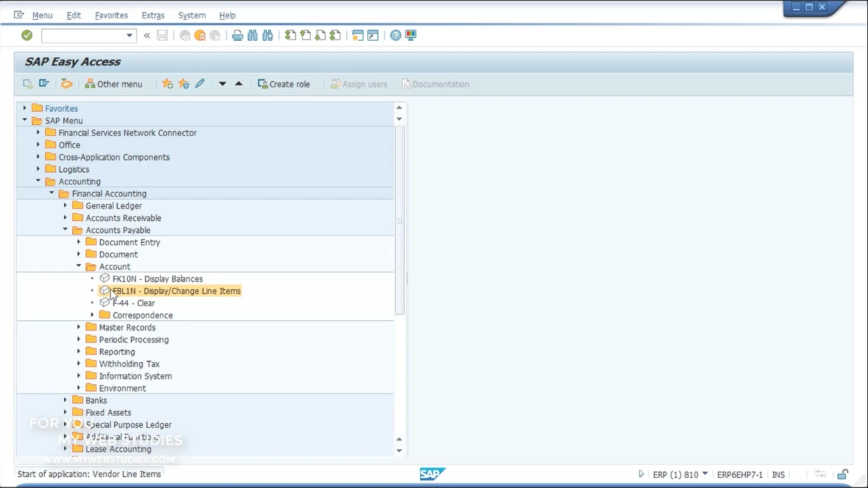
Task: Click the Print icon
Action: click(238, 36)
